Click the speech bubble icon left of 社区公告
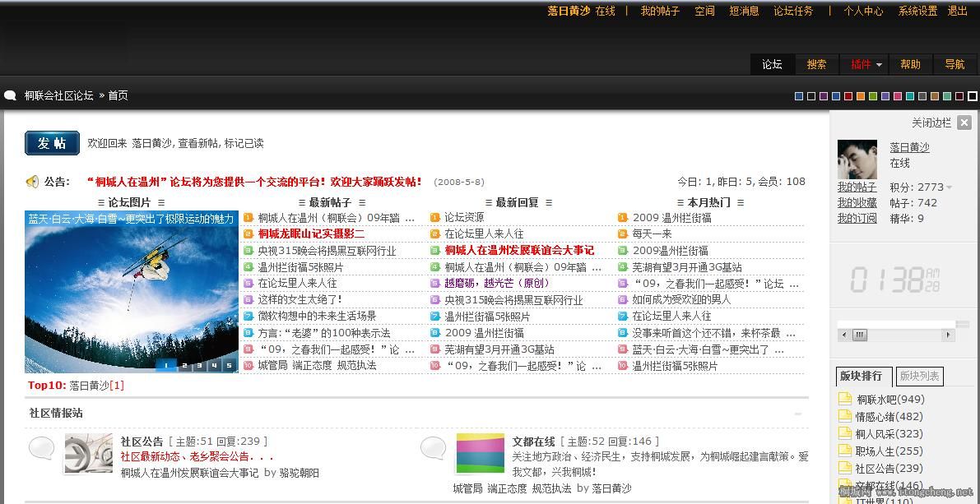This screenshot has height=504, width=980. pyautogui.click(x=42, y=448)
